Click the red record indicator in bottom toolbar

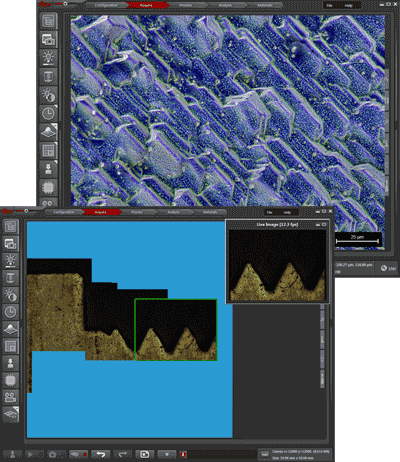tap(183, 454)
